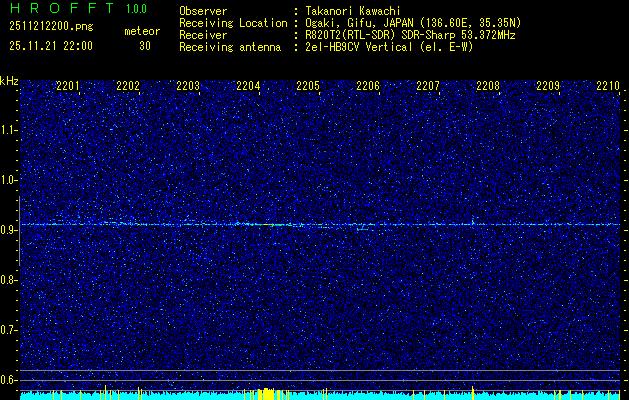Click the 0.7 kHz axis label
Image resolution: width=629 pixels, height=400 pixels.
pyautogui.click(x=8, y=330)
